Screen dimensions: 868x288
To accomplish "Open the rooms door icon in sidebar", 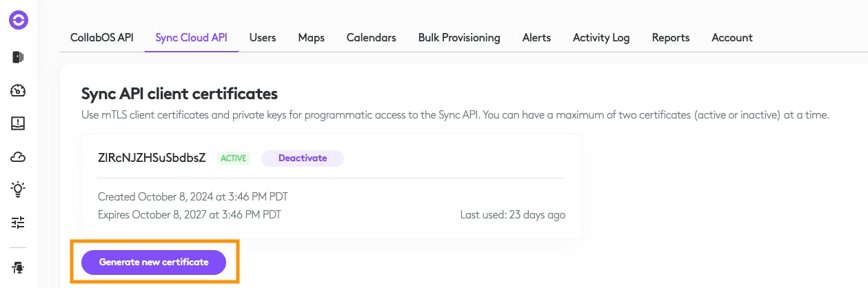I will [19, 57].
